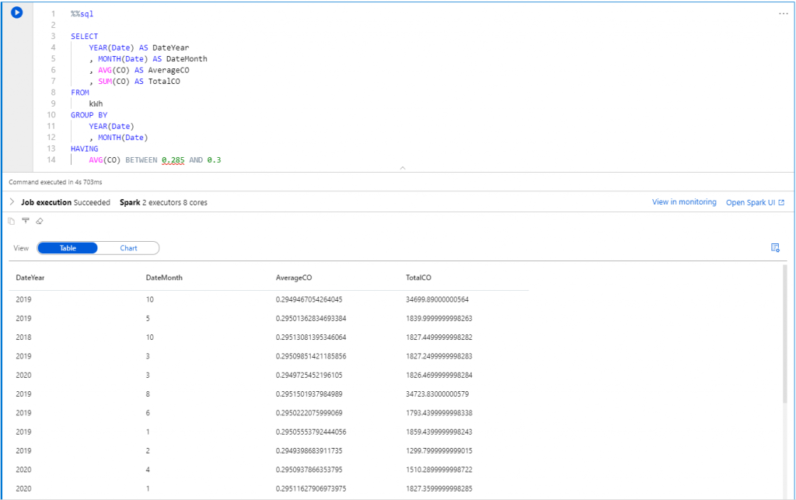Screen dimensions: 796x500
Task: Click the GROUP BY keyword in code
Action: click(x=89, y=115)
